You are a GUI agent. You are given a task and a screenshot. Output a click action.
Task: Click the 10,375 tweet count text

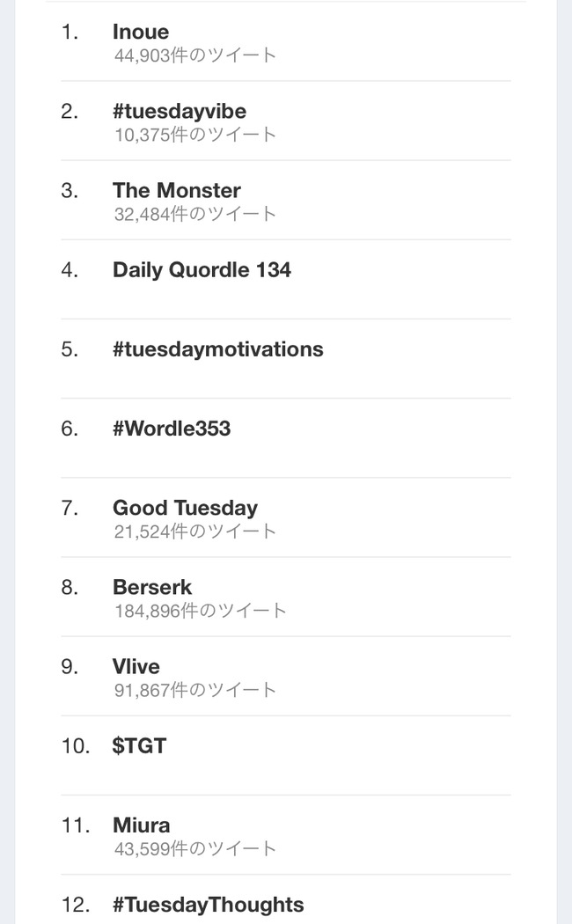pyautogui.click(x=195, y=135)
